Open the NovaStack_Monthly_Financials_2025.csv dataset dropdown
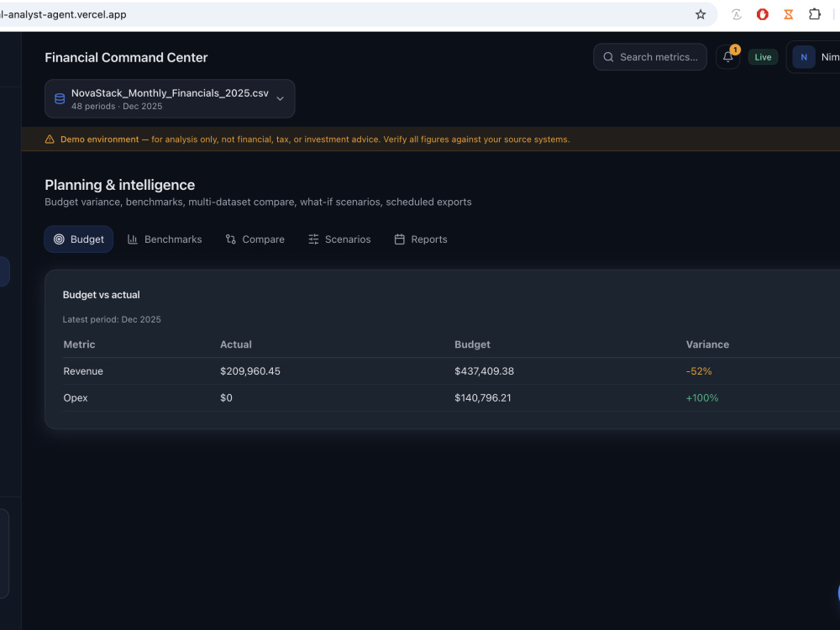Screen dimensions: 840x630 pos(170,98)
